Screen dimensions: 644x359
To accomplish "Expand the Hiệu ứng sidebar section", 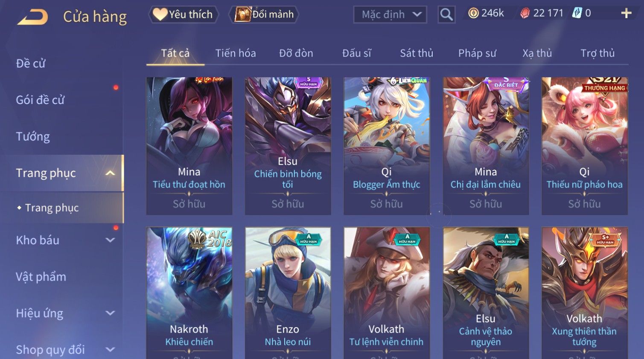I will [x=110, y=313].
